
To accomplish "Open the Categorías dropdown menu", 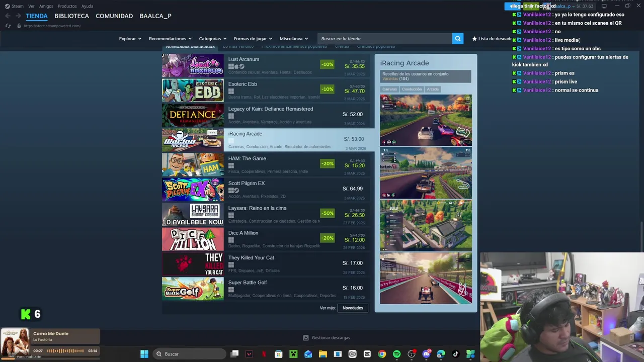I will 212,39.
